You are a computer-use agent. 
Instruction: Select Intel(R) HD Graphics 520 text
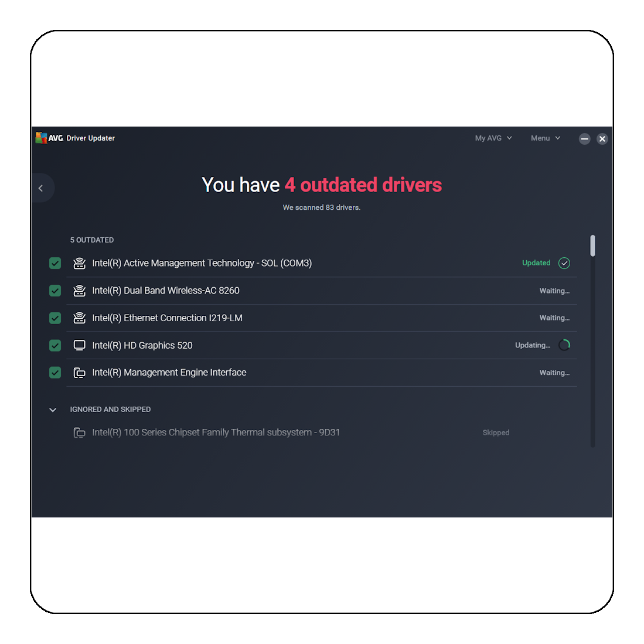142,345
